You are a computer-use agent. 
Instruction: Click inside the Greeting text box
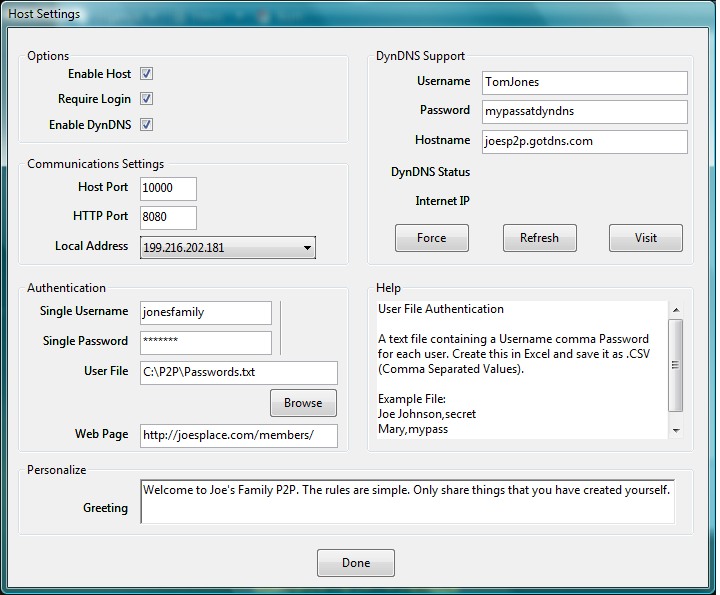point(407,502)
